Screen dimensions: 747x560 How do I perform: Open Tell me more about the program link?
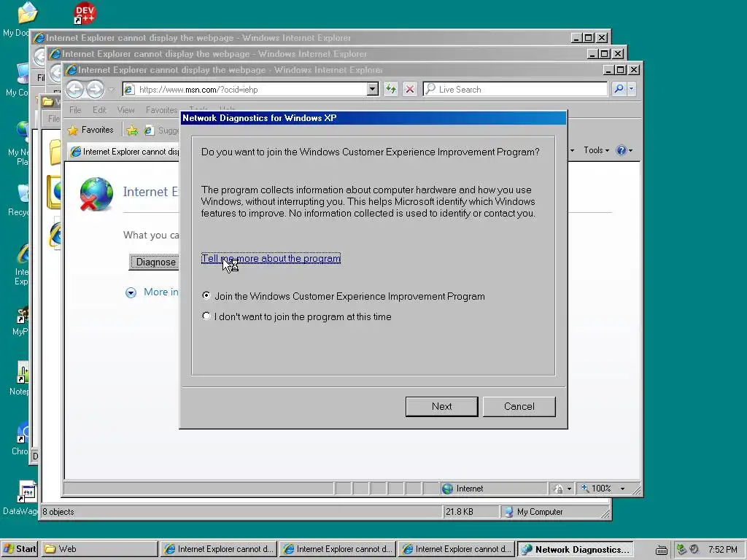pyautogui.click(x=271, y=258)
